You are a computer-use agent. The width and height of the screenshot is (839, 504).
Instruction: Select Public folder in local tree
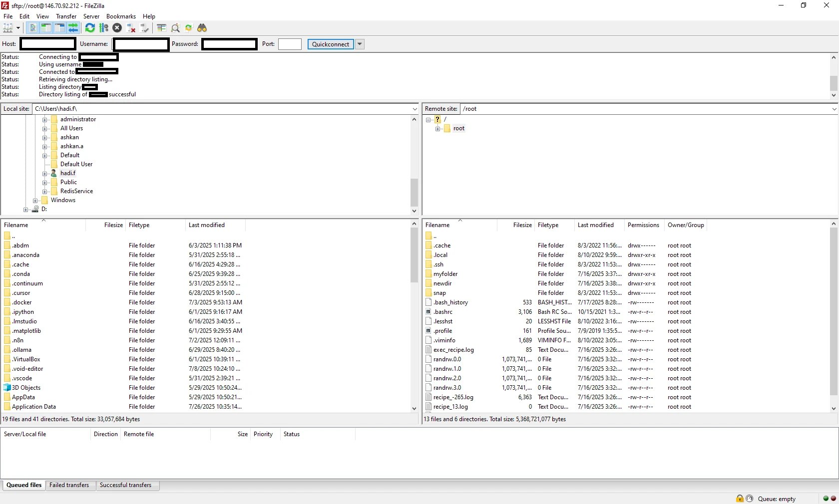click(68, 182)
